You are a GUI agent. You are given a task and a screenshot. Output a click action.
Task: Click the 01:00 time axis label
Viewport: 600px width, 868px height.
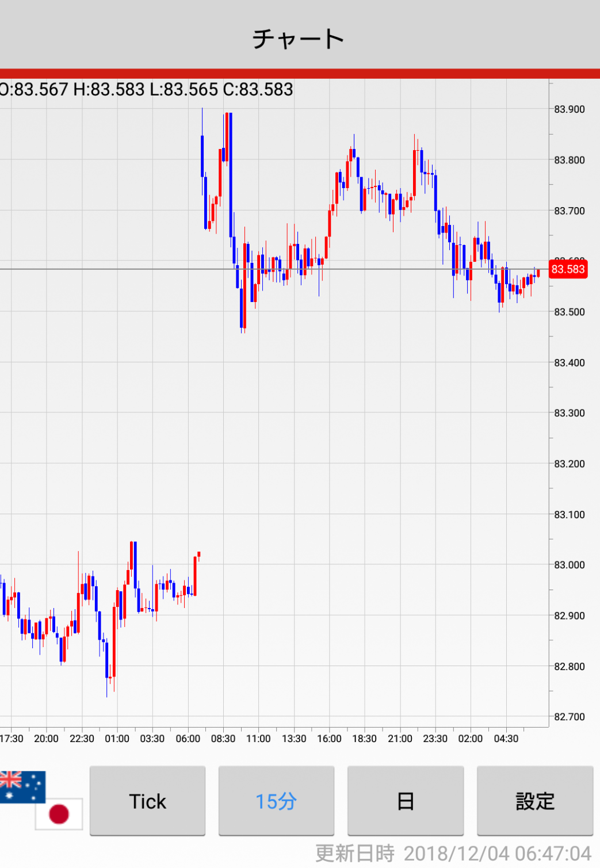(117, 739)
